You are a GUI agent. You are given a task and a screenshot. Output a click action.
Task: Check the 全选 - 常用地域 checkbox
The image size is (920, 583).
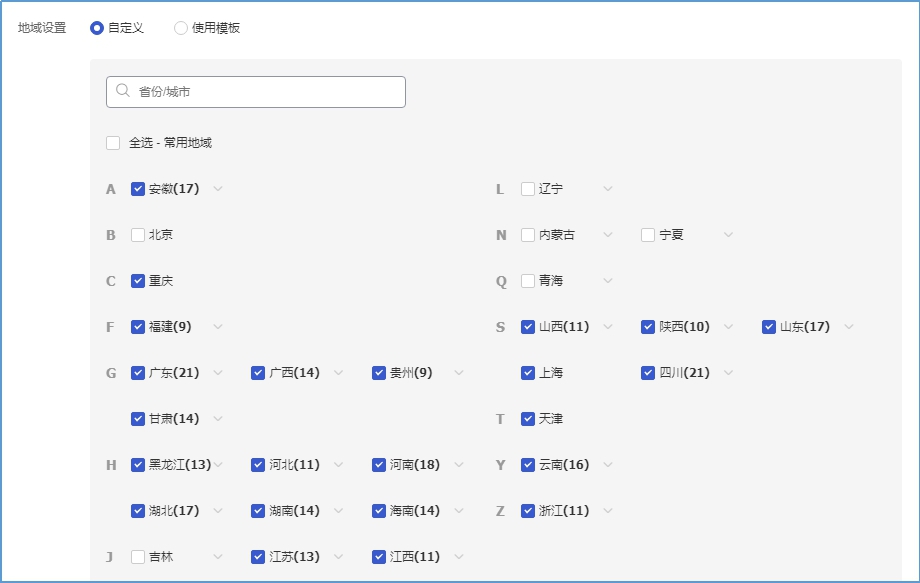(x=113, y=143)
